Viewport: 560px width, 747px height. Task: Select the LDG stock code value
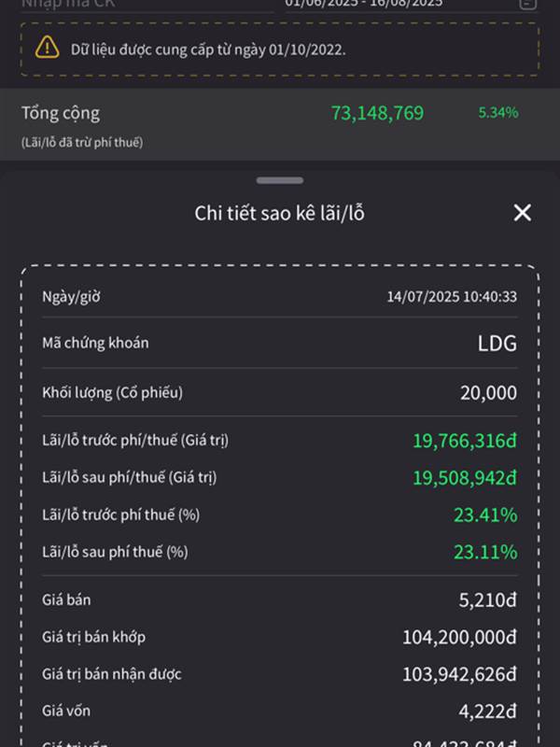click(x=497, y=343)
